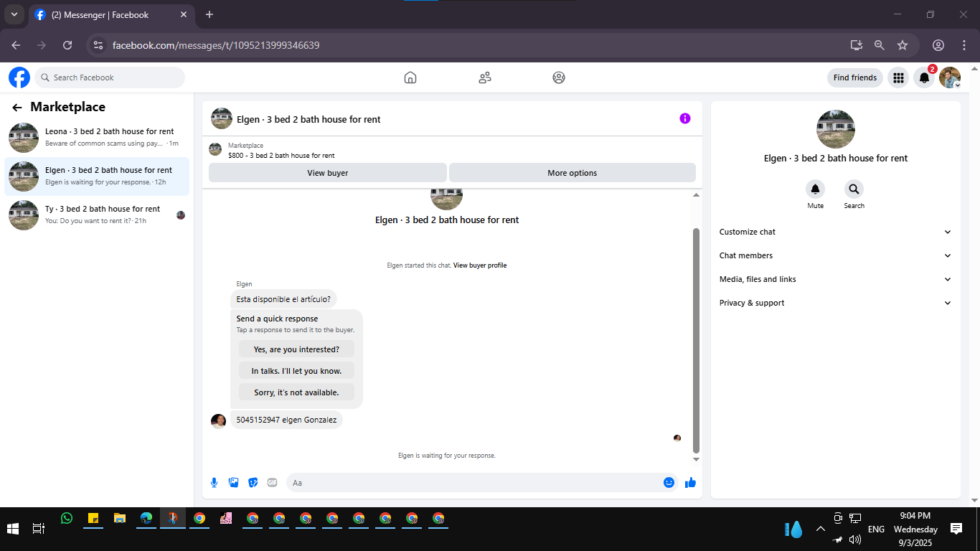The height and width of the screenshot is (551, 980).
Task: Open the zoom magnifier icon in address bar
Action: pos(879,45)
